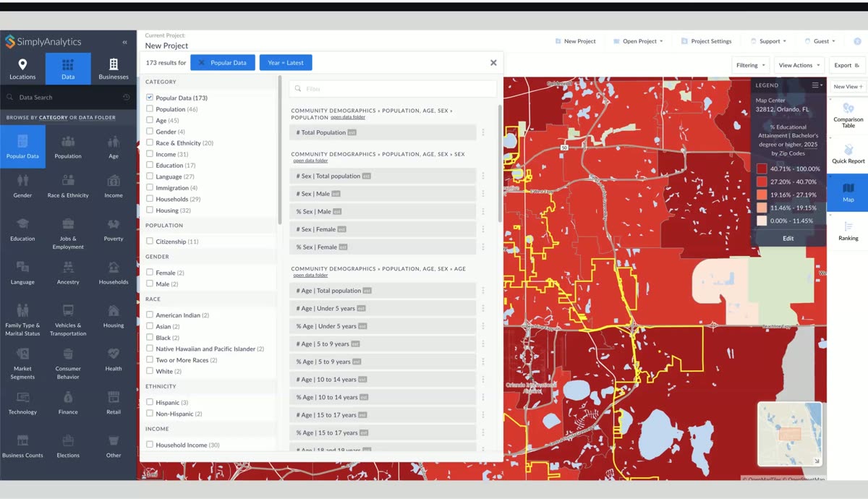Collapse the sidebar with double-chevron icon

tap(124, 42)
